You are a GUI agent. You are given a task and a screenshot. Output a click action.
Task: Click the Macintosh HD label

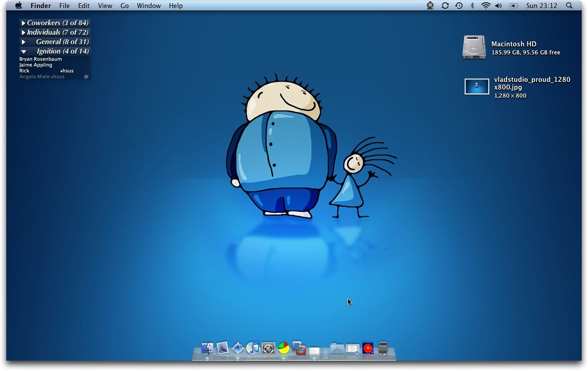pos(514,44)
